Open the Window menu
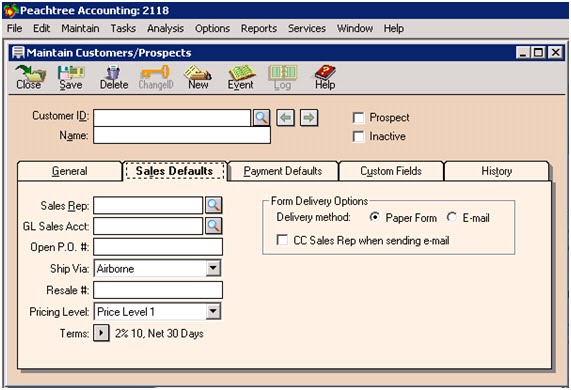This screenshot has width=571, height=390. (355, 28)
